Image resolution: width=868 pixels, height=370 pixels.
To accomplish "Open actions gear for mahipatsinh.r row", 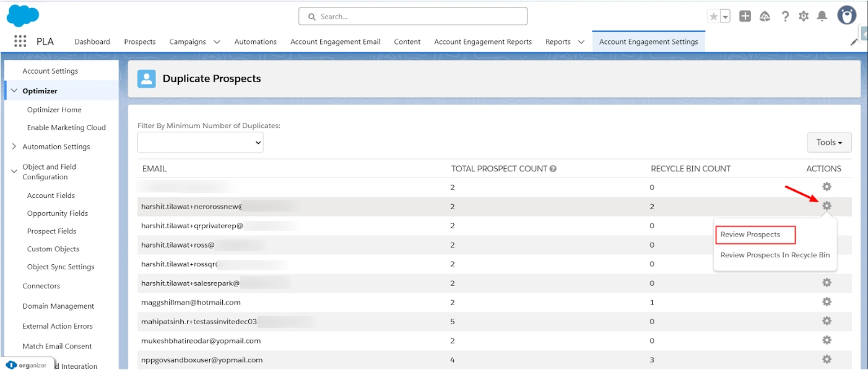I will tap(827, 321).
